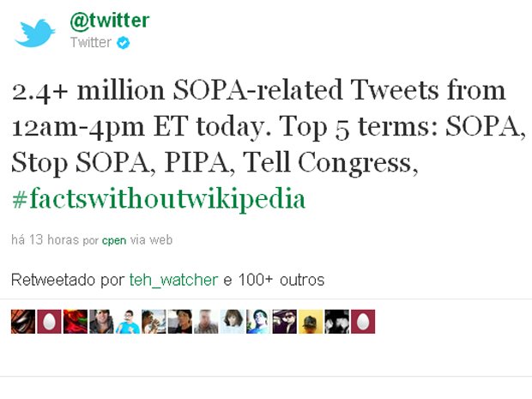Click the gray "Twitter" display name
The width and height of the screenshot is (532, 399).
(x=90, y=43)
